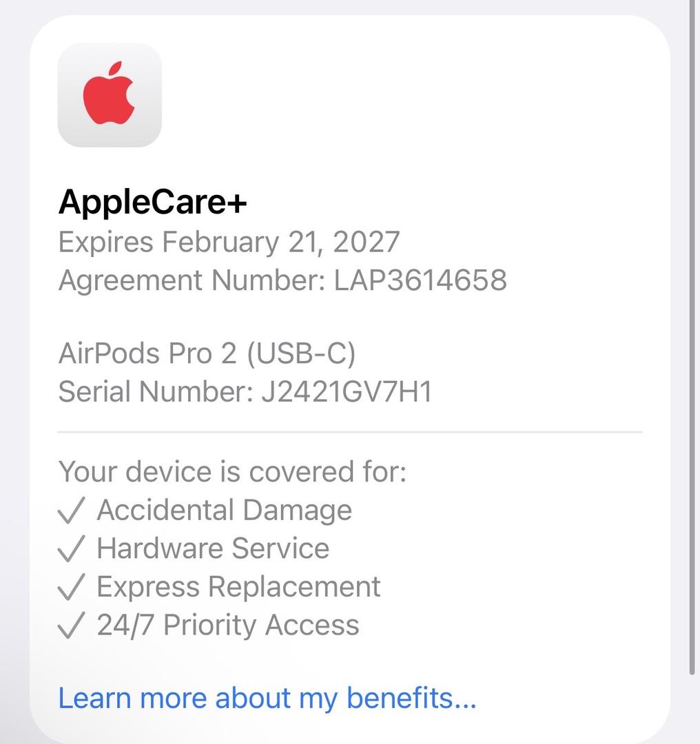Select the Accidental Damage coverage item
700x744 pixels.
(225, 510)
